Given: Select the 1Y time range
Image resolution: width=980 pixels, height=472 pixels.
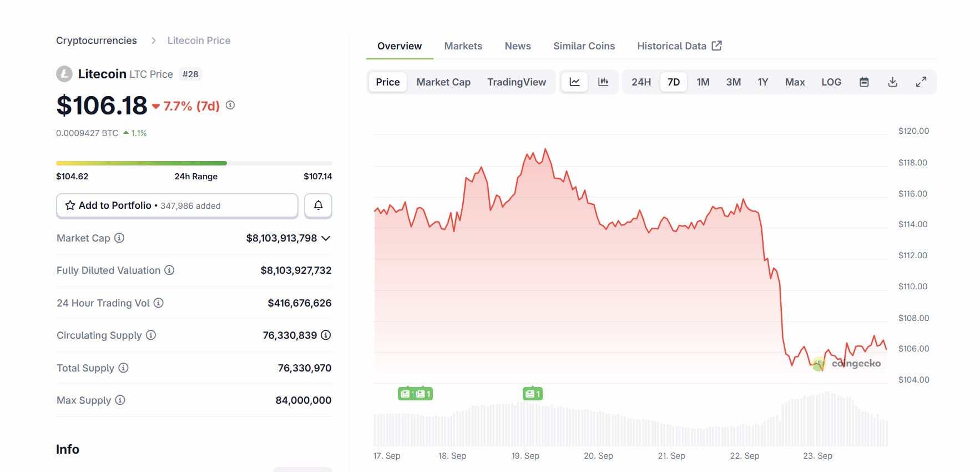Looking at the screenshot, I should click(x=762, y=82).
